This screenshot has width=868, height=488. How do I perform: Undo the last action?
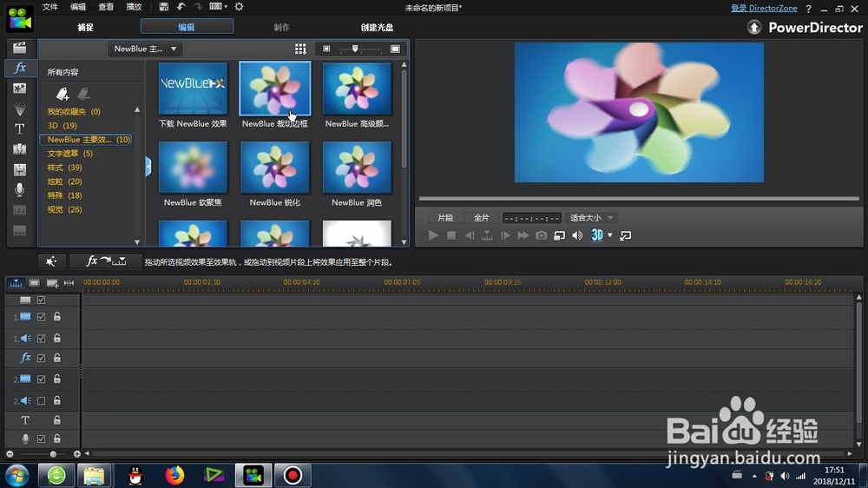(x=181, y=7)
